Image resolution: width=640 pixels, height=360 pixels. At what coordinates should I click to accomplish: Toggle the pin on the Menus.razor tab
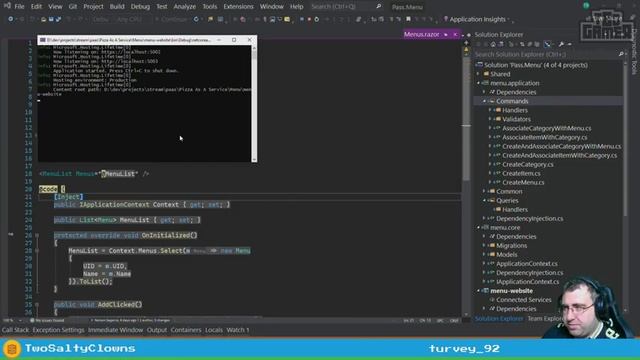click(x=446, y=35)
